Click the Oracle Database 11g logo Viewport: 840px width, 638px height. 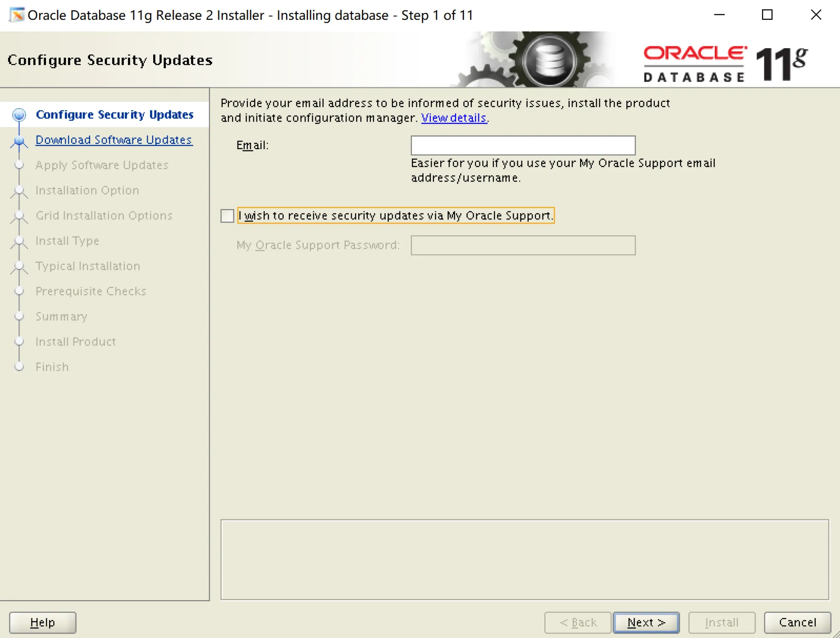click(x=726, y=63)
